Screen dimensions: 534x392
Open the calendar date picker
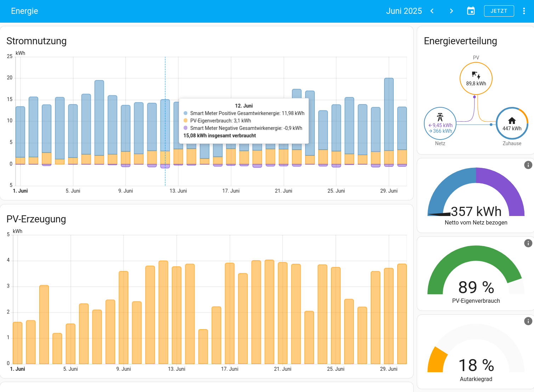471,11
